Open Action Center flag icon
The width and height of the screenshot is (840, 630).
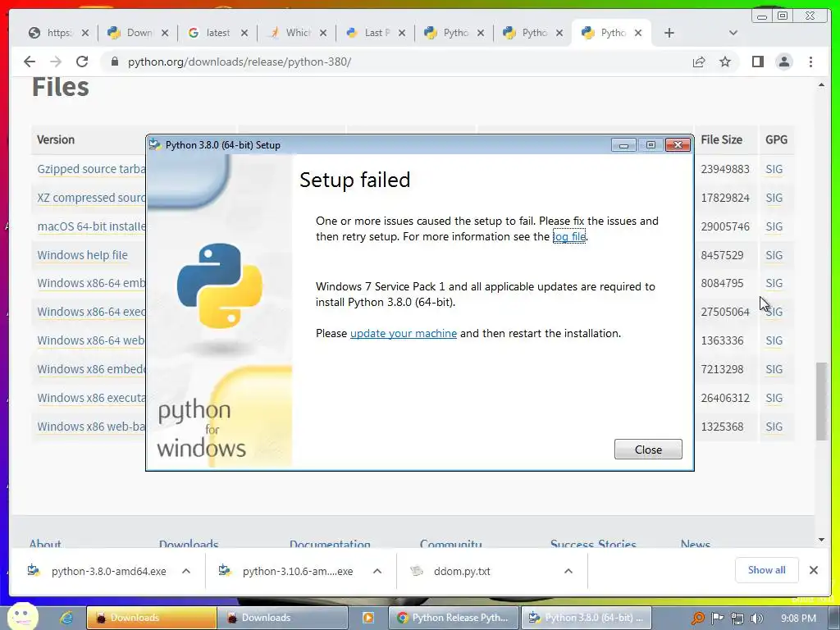717,619
